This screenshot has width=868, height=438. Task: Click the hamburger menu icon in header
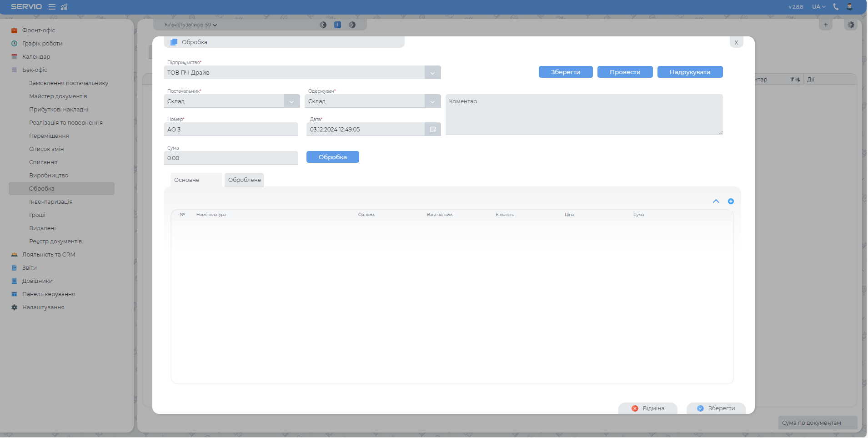pyautogui.click(x=52, y=7)
